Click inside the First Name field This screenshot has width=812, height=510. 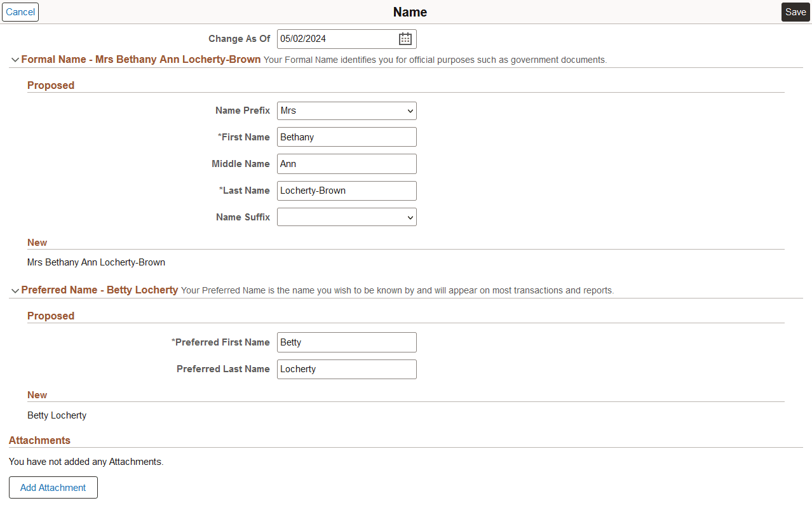(346, 137)
